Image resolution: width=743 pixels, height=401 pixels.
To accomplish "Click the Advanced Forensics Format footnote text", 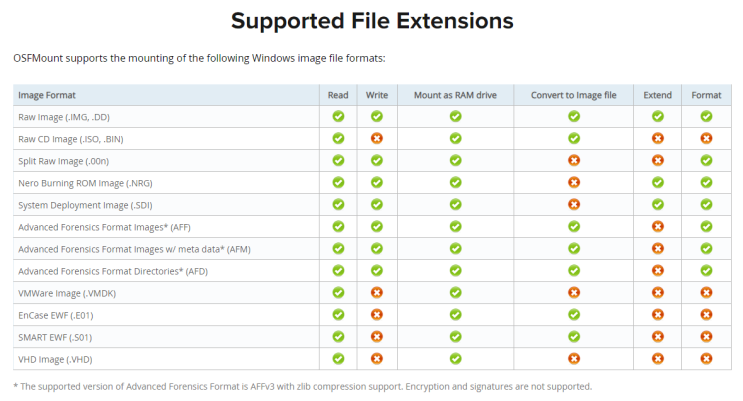I will pos(302,386).
